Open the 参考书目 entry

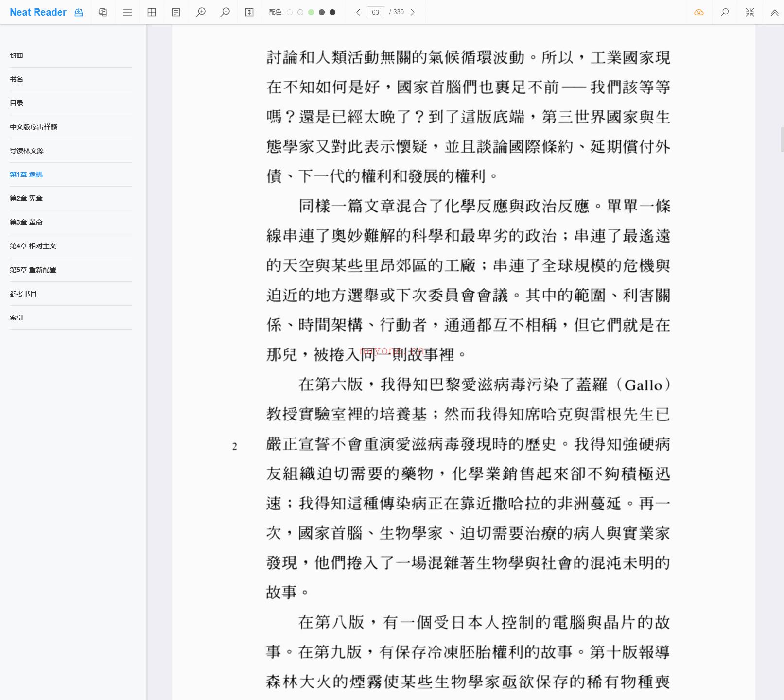(71, 294)
